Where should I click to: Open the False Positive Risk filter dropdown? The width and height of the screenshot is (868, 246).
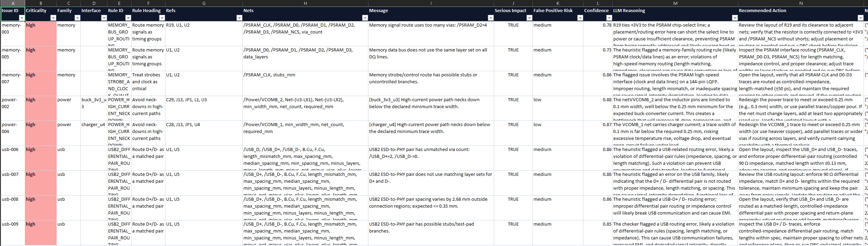pyautogui.click(x=580, y=18)
